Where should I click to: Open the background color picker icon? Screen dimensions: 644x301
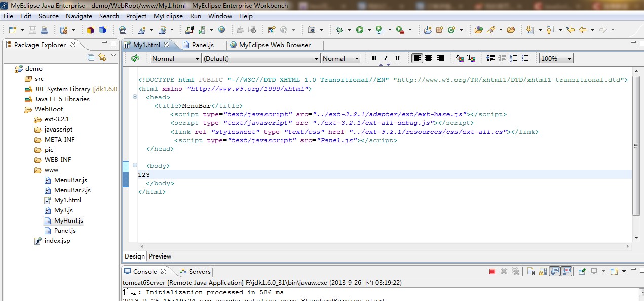[460, 58]
